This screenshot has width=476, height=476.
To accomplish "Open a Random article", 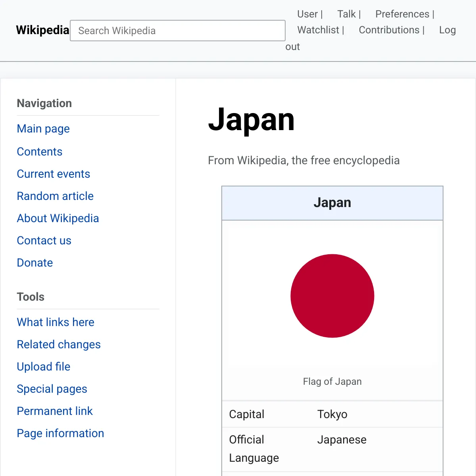I will tap(55, 196).
